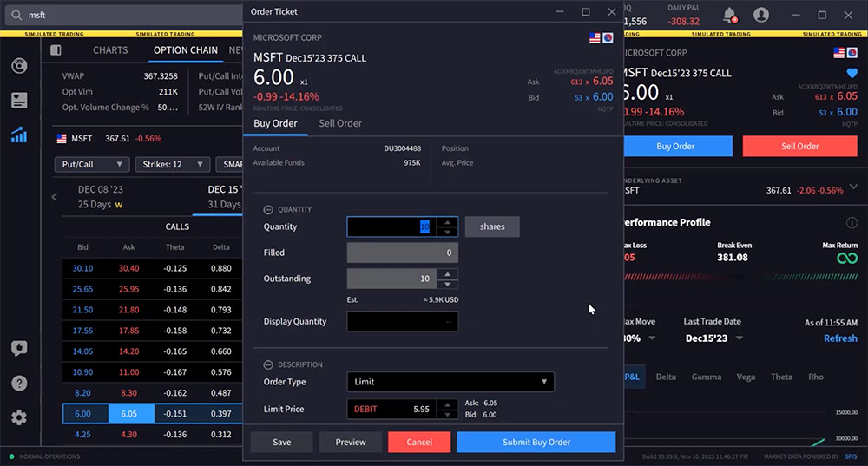
Task: Click the Preview button
Action: click(x=351, y=443)
